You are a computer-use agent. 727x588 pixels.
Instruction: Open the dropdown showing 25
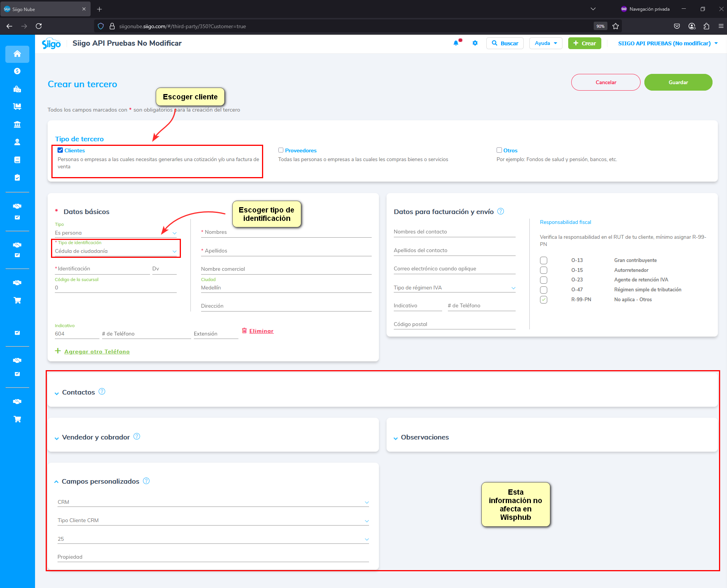213,539
